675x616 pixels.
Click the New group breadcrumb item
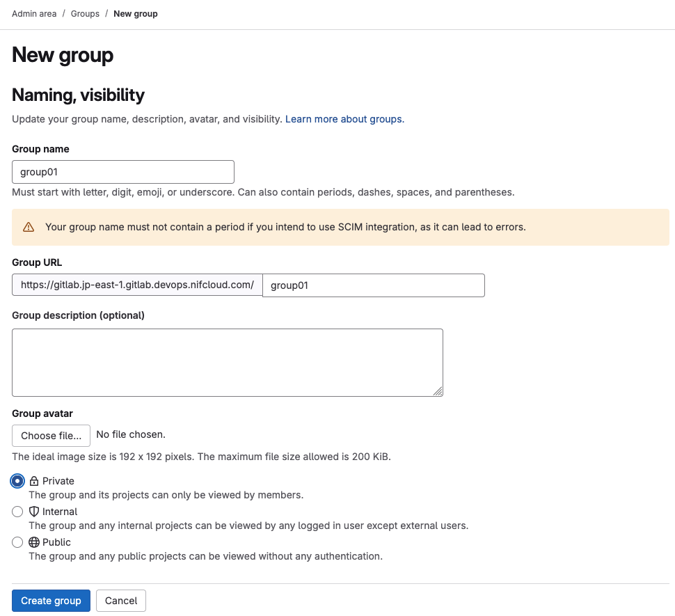136,14
